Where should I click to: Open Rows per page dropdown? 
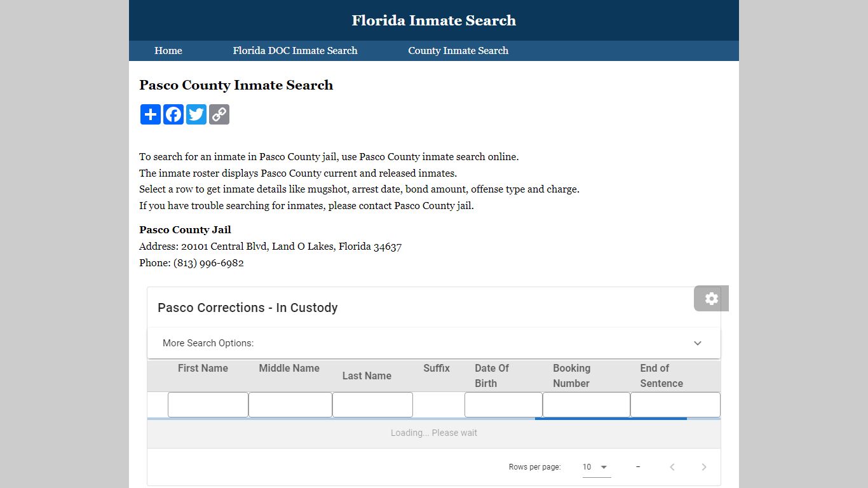click(596, 467)
